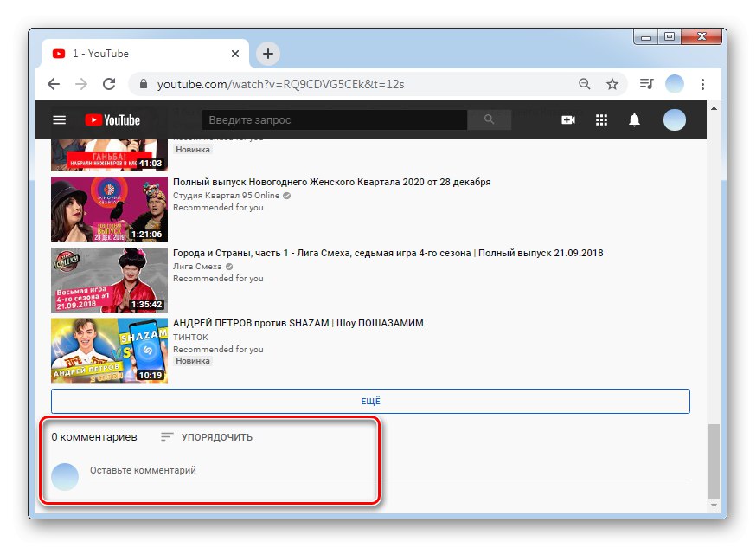Viewport: 756px width, 548px height.
Task: Open title 'Города и Страны, часть 1 - Лига Смеха'
Action: tap(388, 253)
